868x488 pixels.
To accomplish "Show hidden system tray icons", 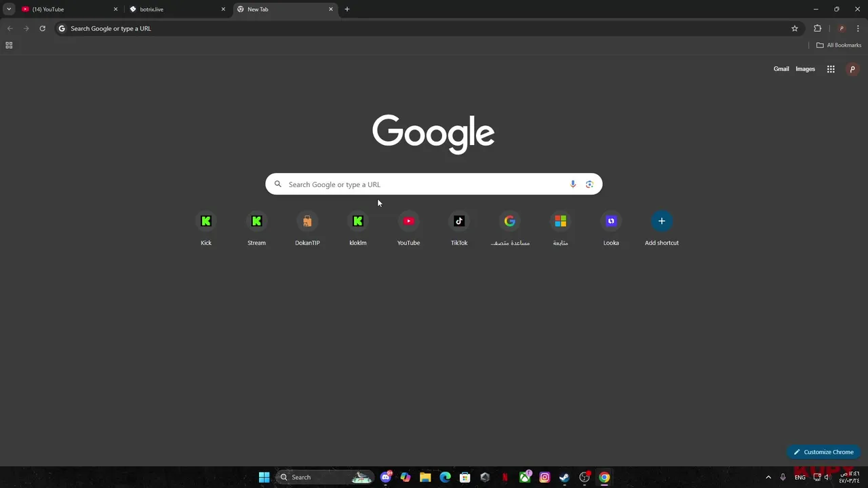I will [x=768, y=477].
